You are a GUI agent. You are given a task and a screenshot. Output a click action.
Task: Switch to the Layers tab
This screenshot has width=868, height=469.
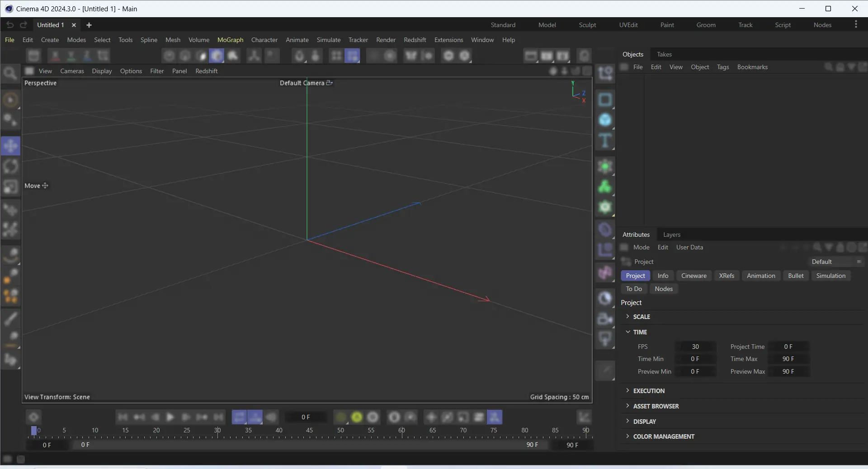tap(671, 234)
